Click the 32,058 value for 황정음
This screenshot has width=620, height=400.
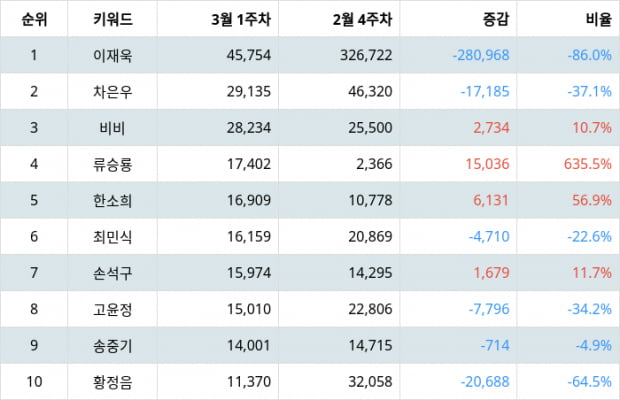tap(370, 382)
